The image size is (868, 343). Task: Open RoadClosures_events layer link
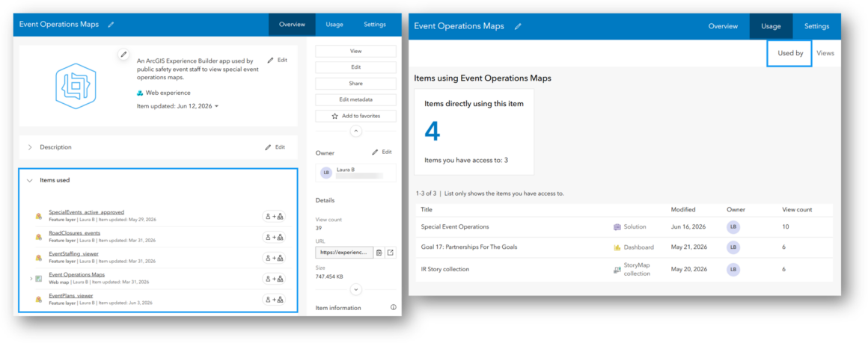(x=74, y=233)
